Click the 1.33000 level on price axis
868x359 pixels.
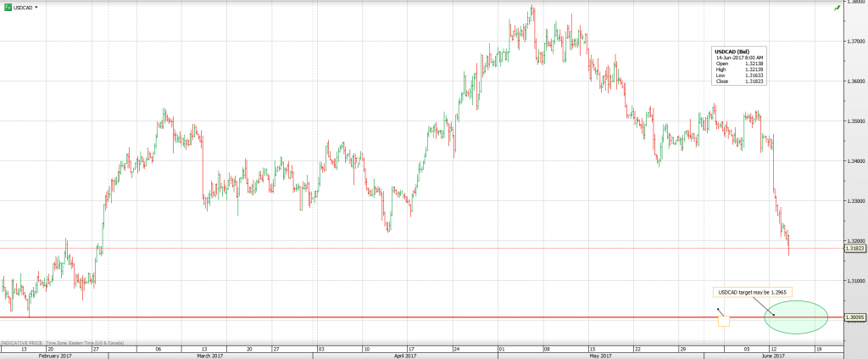854,201
